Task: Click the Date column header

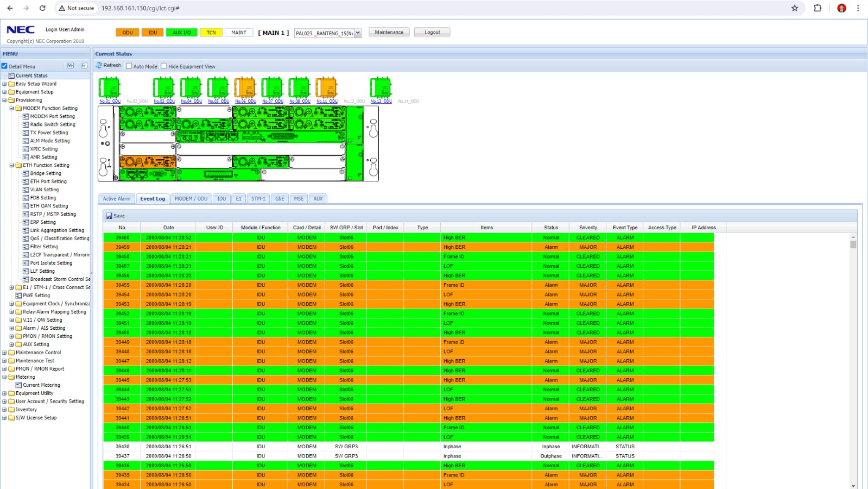Action: 169,228
